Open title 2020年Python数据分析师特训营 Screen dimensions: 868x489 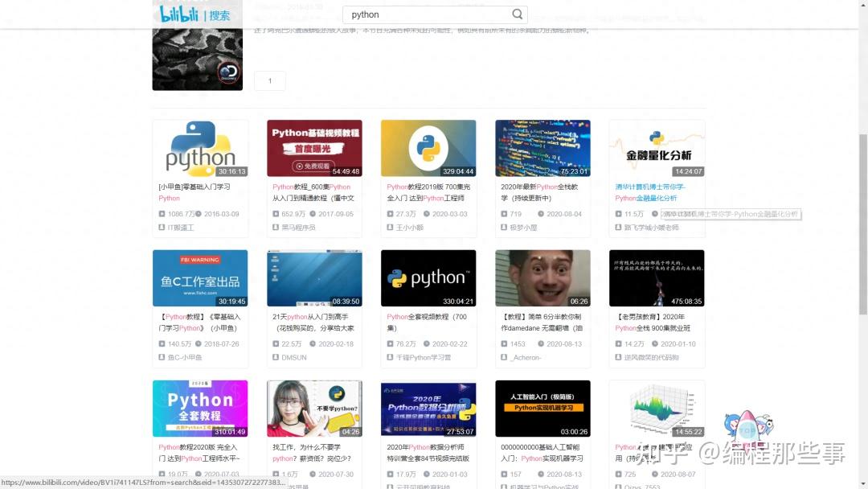(x=428, y=453)
